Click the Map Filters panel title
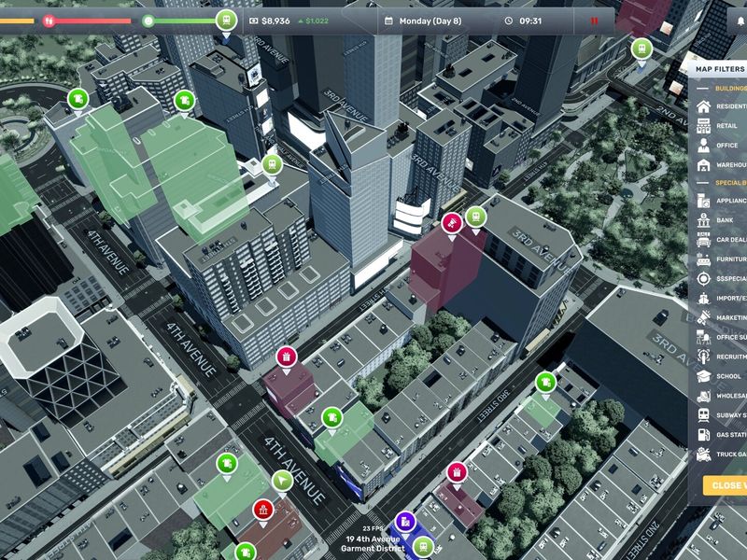Viewport: 747px width, 560px height. [x=720, y=69]
